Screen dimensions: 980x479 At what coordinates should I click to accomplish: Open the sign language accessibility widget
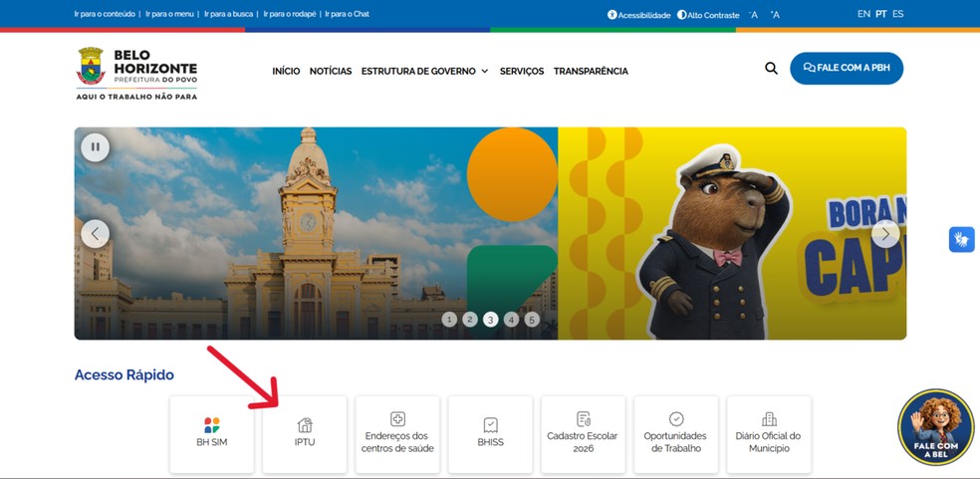click(961, 239)
